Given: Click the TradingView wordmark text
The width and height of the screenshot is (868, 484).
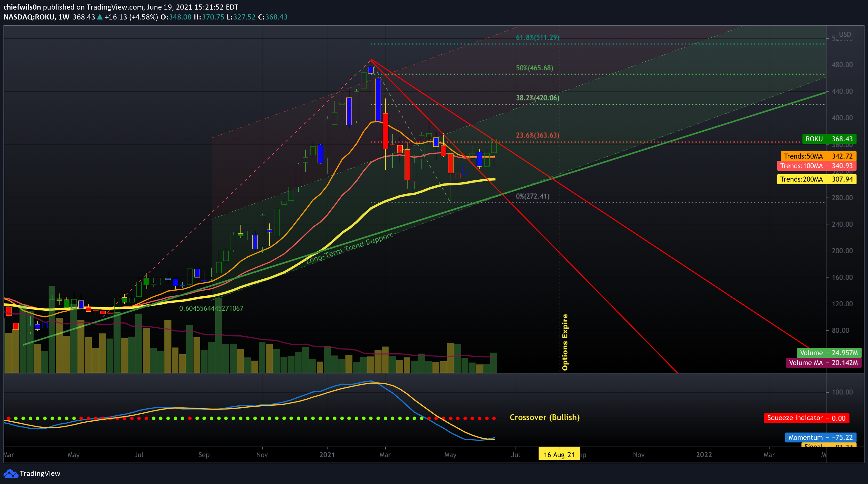Looking at the screenshot, I should 40,473.
